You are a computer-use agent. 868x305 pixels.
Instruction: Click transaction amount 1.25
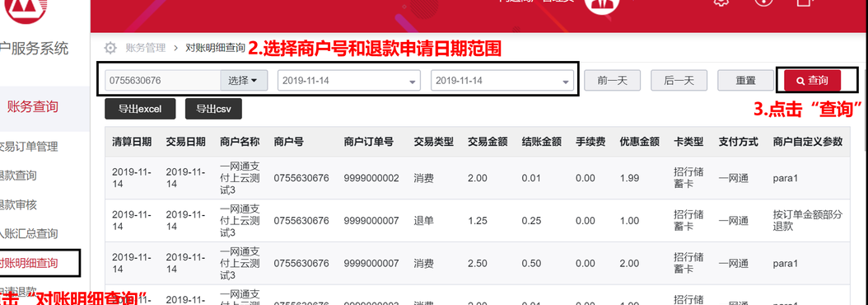pyautogui.click(x=477, y=221)
